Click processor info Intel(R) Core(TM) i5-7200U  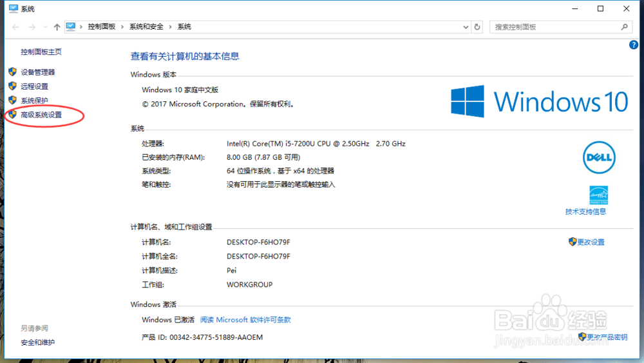pos(316,144)
